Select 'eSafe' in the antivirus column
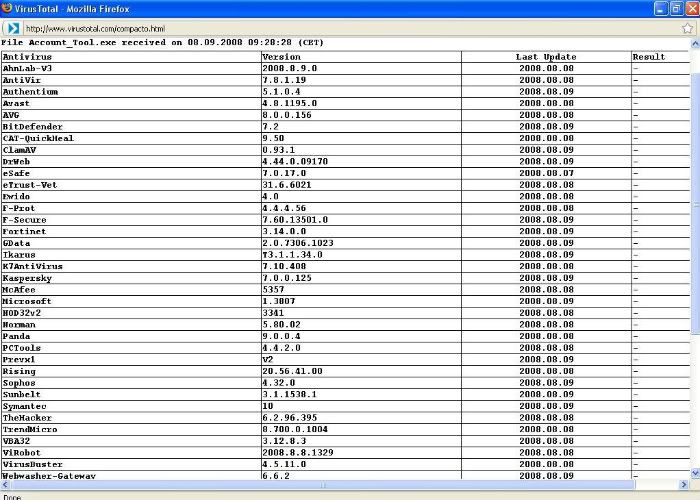The width and height of the screenshot is (700, 500). [16, 173]
